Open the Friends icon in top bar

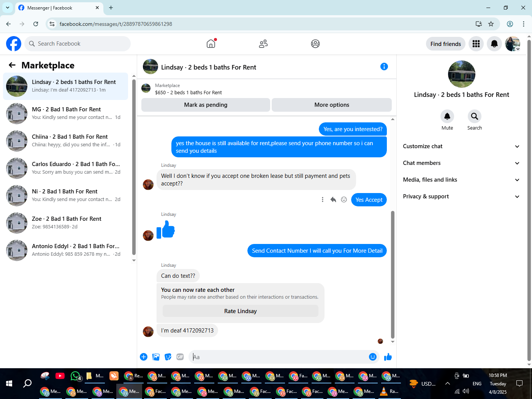coord(263,44)
